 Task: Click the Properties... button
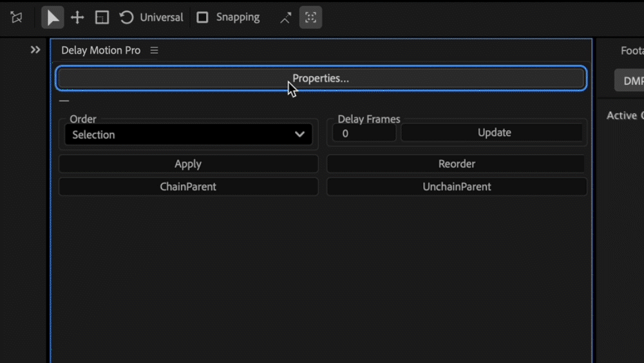[x=321, y=79]
